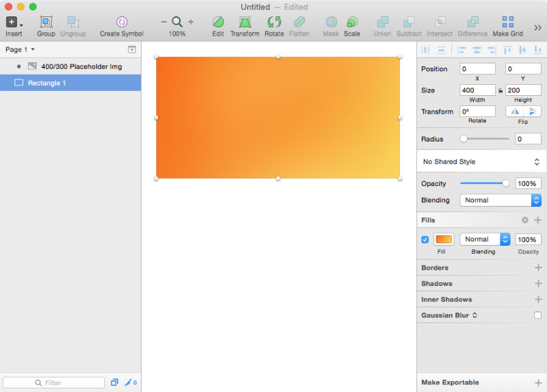This screenshot has width=547, height=392.
Task: Add a new border with plus button
Action: pyautogui.click(x=537, y=268)
